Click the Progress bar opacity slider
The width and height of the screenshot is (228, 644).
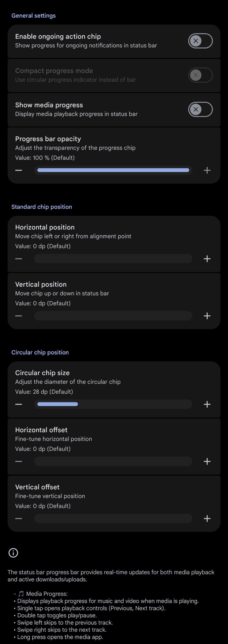click(x=113, y=170)
